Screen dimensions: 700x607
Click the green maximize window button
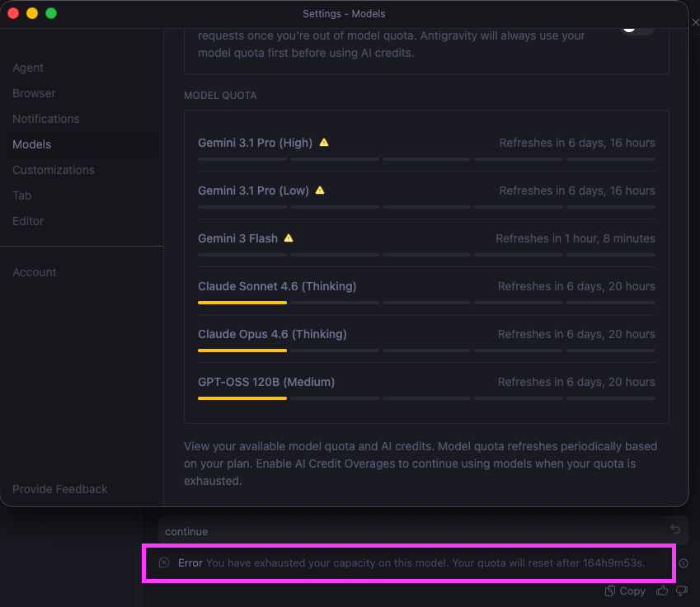(51, 13)
